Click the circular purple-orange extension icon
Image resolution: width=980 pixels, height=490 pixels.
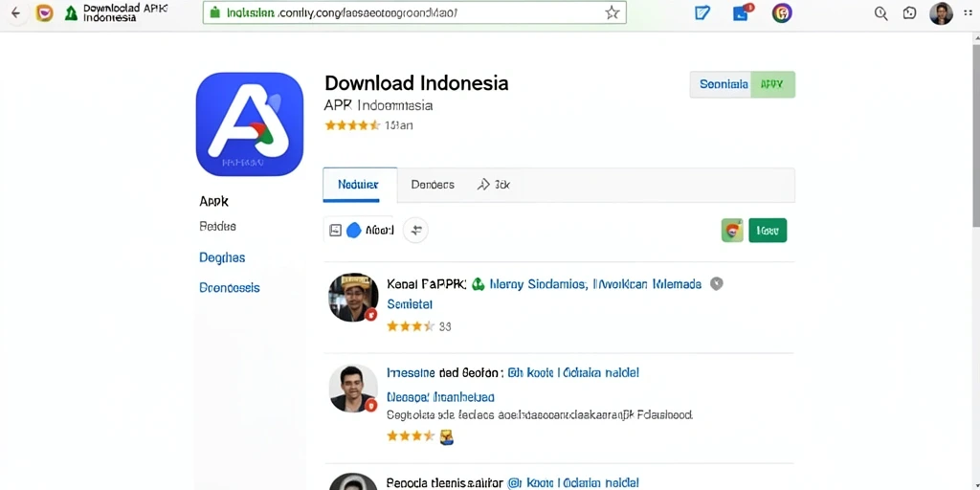[782, 13]
